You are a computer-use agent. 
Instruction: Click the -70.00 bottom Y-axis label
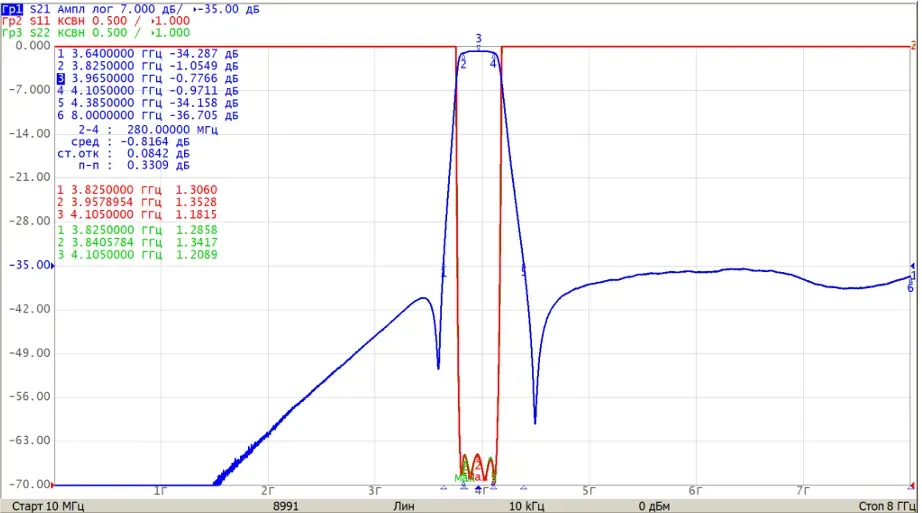pos(30,484)
